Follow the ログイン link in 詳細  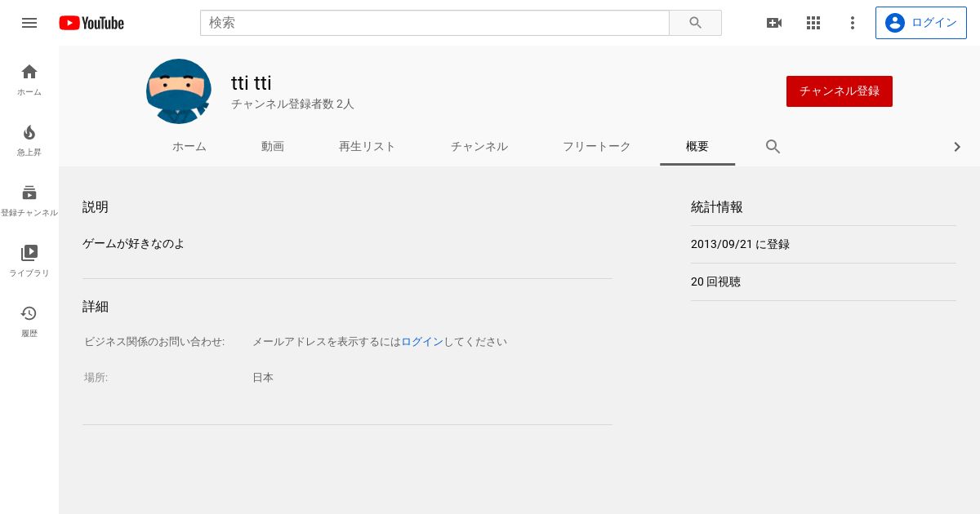422,342
